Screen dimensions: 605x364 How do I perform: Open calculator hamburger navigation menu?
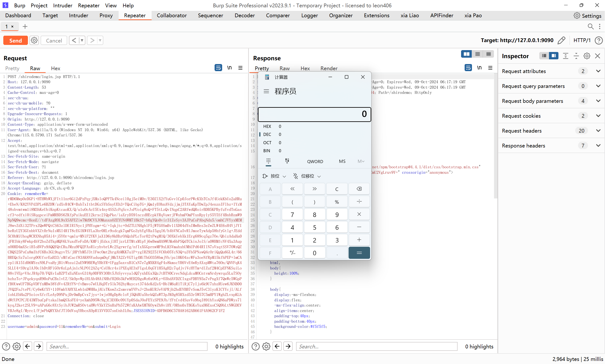[266, 91]
